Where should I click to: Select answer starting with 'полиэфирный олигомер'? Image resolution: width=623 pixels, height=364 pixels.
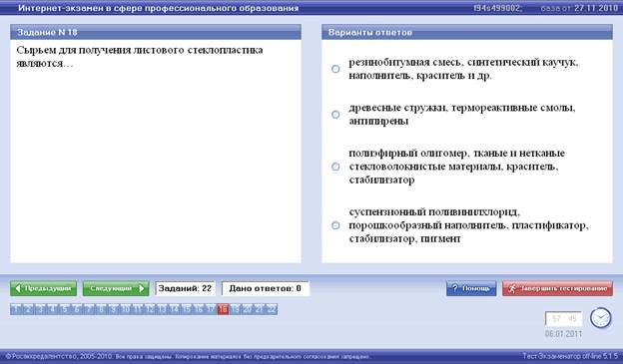(335, 167)
